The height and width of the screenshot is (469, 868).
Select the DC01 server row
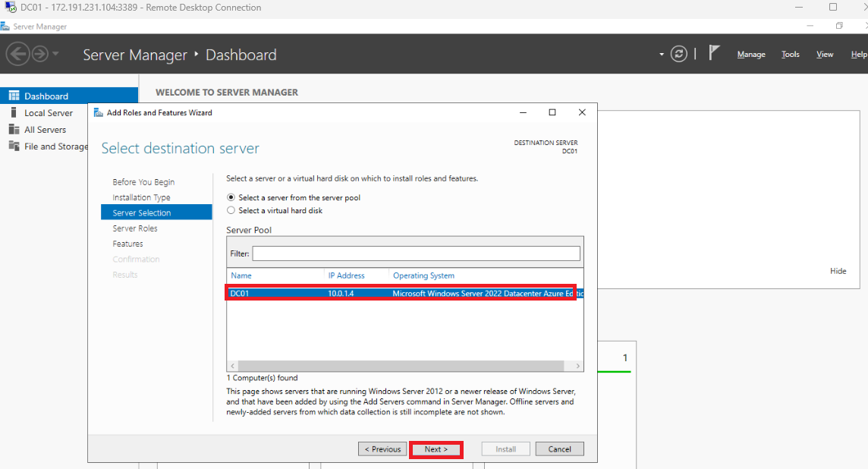pyautogui.click(x=404, y=294)
